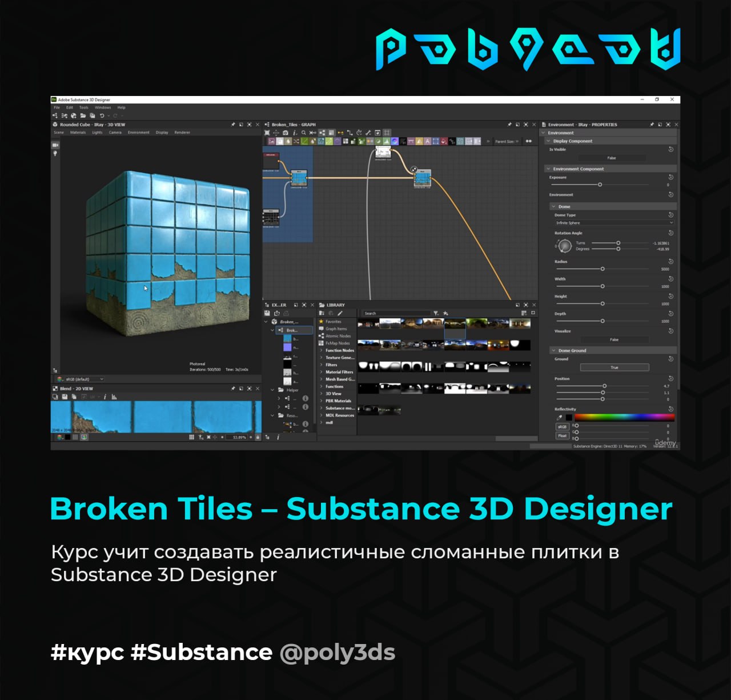Reset the Dome Type with its revert icon
This screenshot has width=731, height=700.
[x=671, y=215]
